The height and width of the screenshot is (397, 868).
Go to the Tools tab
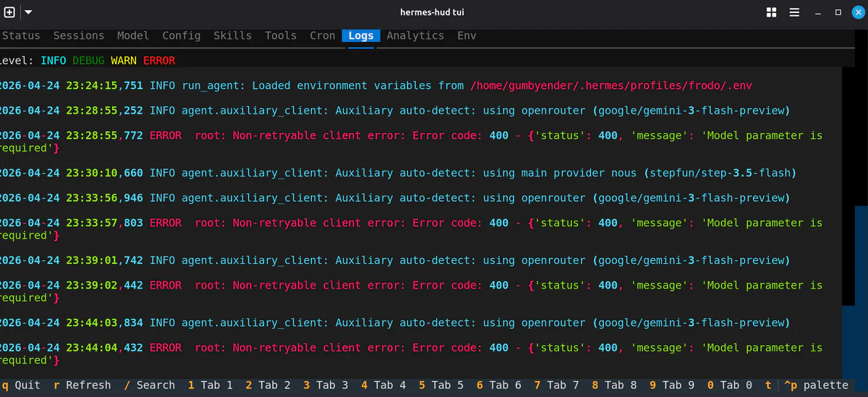281,35
